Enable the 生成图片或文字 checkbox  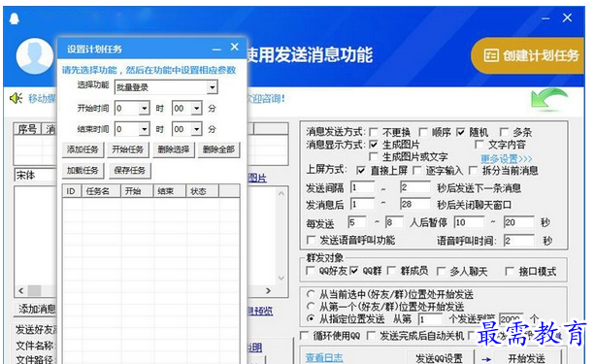[374, 156]
